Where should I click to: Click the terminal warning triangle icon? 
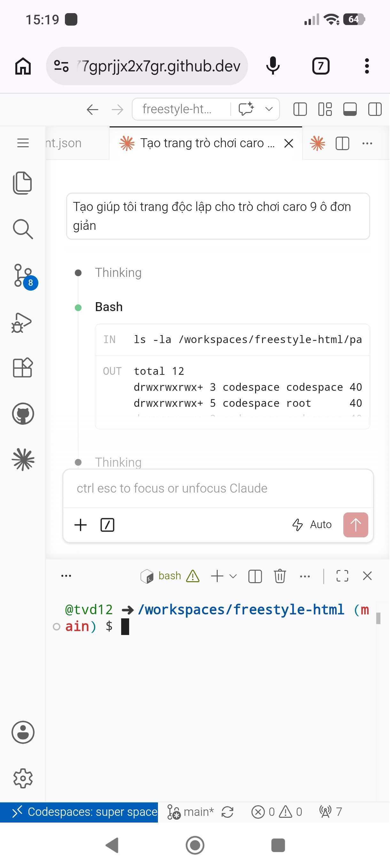click(x=193, y=576)
